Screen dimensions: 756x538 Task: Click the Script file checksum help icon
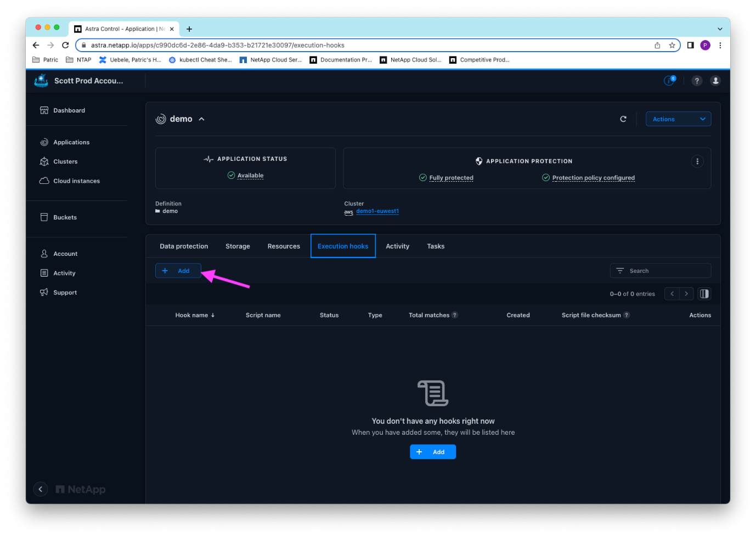point(627,315)
